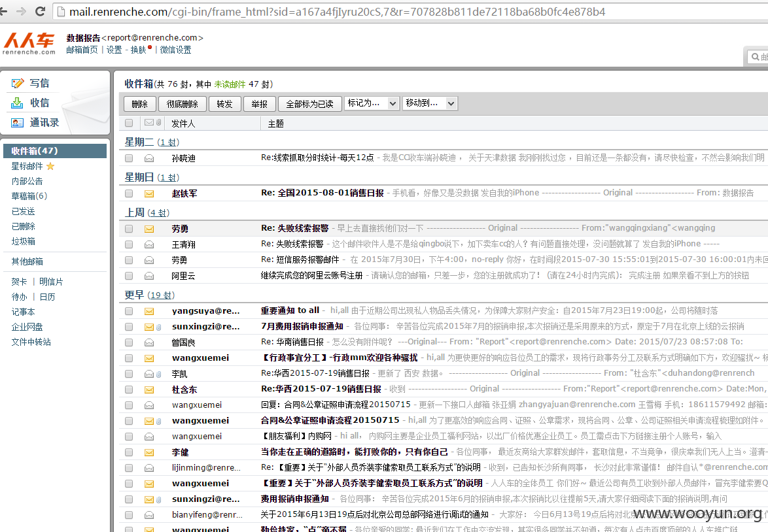
Task: Check the box for 孙晓迪 mail
Action: tap(129, 158)
